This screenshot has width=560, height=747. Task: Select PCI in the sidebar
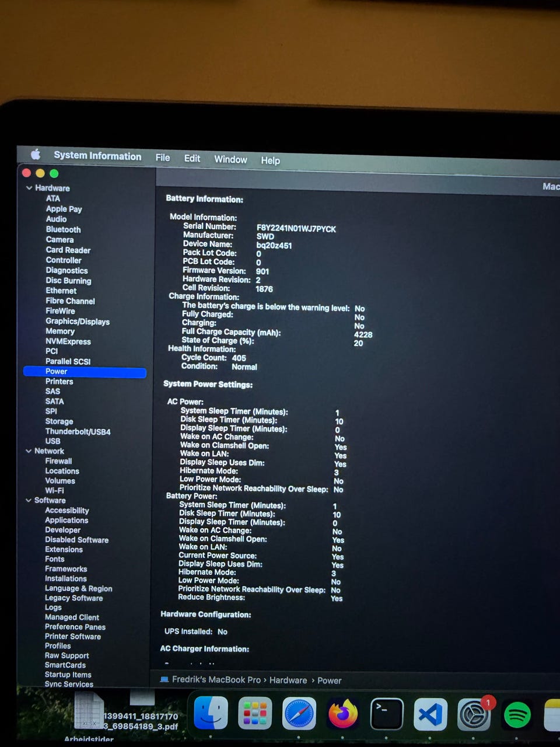click(x=52, y=351)
